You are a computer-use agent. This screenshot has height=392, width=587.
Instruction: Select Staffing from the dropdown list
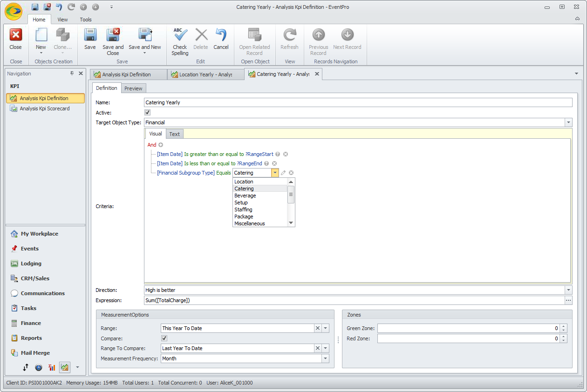(260, 210)
